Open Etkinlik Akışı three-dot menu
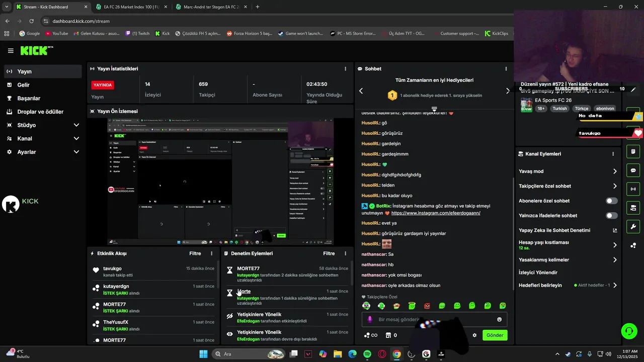Screen dimensions: 644x362 (x=211, y=253)
